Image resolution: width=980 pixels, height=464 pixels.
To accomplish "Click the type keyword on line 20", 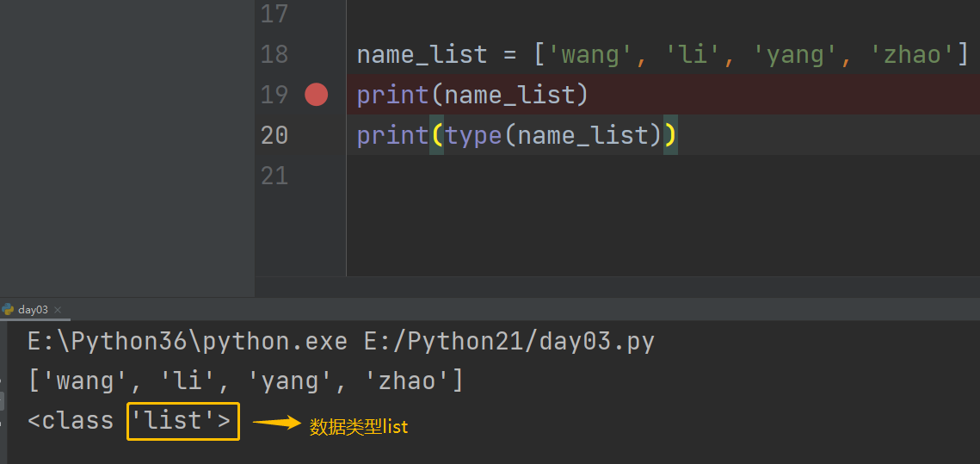I will [x=473, y=135].
